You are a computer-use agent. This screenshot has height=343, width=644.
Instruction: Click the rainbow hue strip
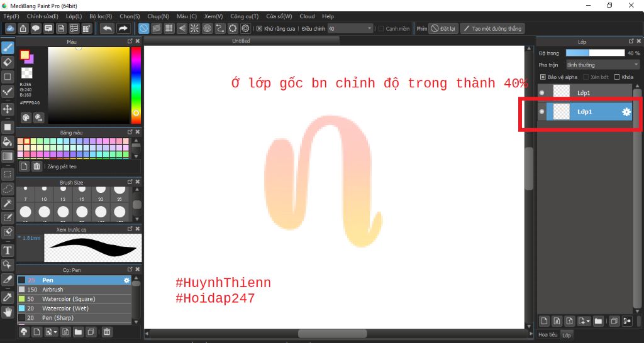click(136, 85)
